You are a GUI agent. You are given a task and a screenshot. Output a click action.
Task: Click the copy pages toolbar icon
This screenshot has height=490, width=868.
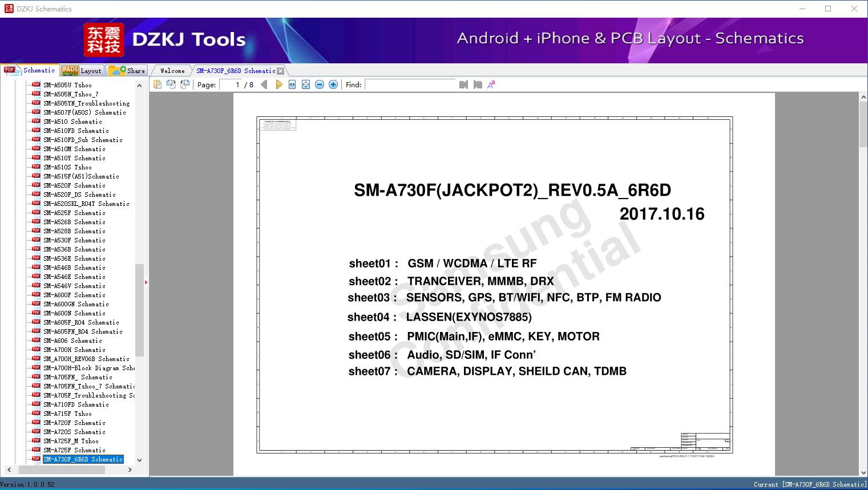pyautogui.click(x=158, y=84)
